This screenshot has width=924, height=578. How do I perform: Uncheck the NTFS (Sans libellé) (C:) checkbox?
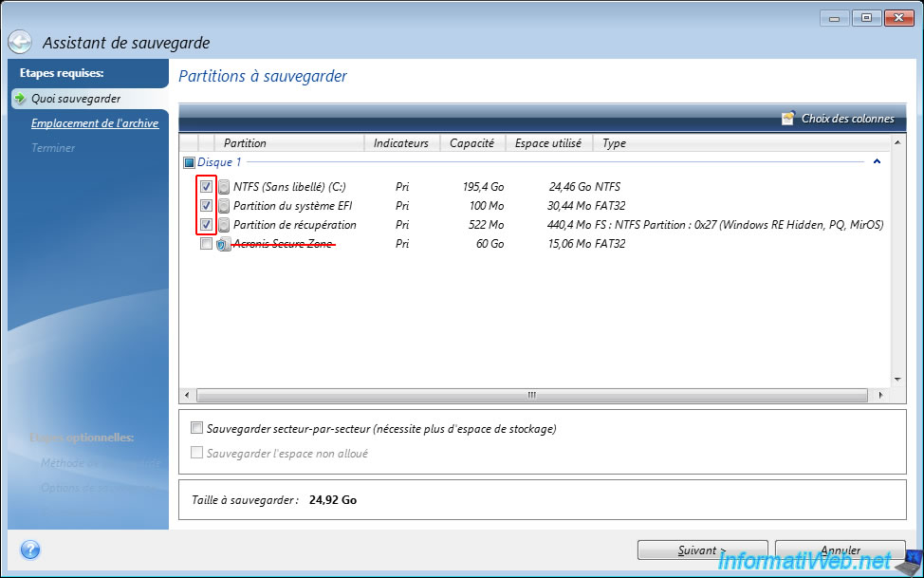coord(206,187)
